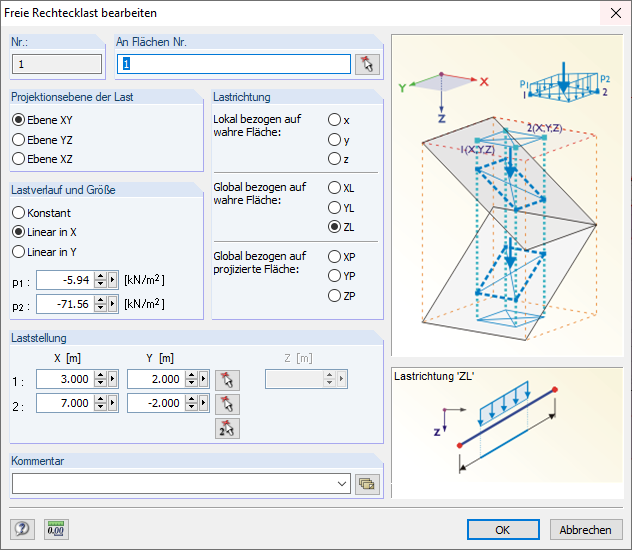
Task: Confirm the dialog with OK
Action: [x=503, y=529]
